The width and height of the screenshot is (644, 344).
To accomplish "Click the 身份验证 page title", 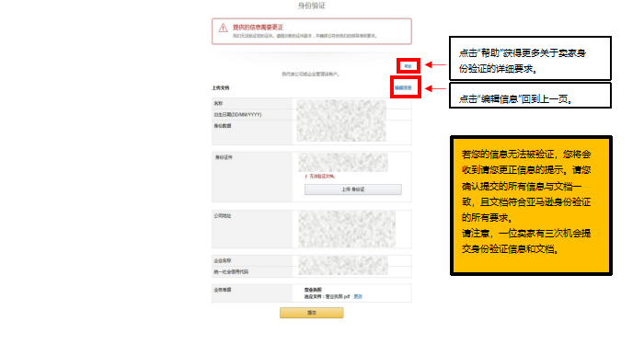I will [312, 6].
